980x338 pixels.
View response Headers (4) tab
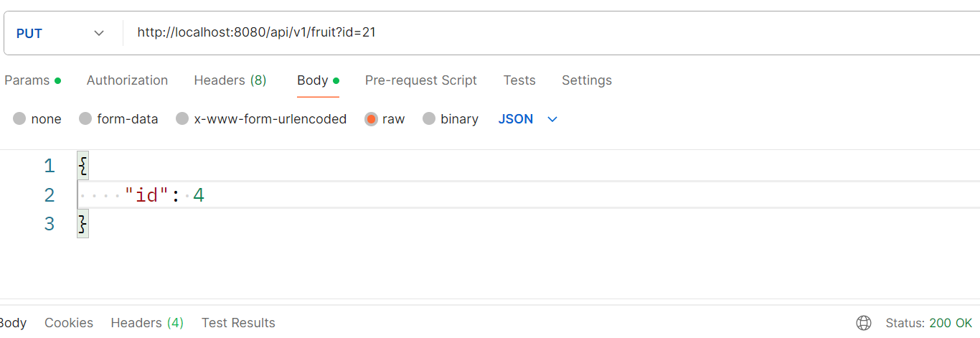coord(147,323)
